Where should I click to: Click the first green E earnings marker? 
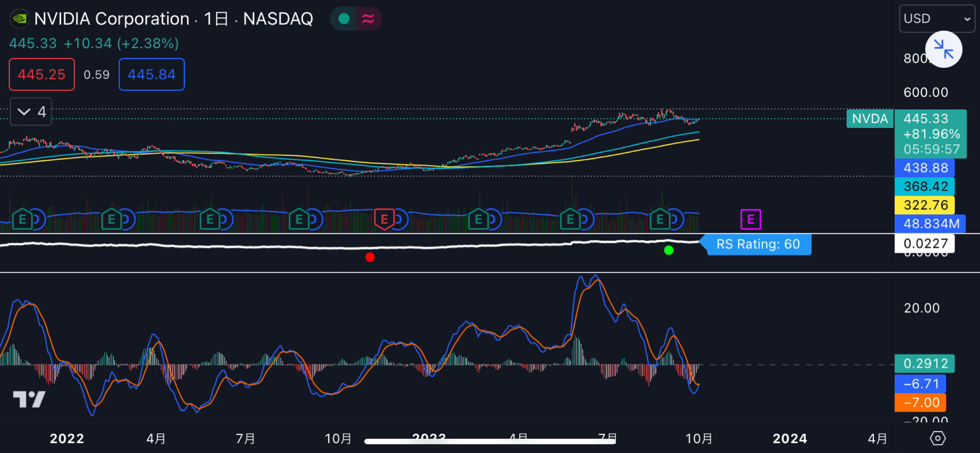tap(22, 219)
